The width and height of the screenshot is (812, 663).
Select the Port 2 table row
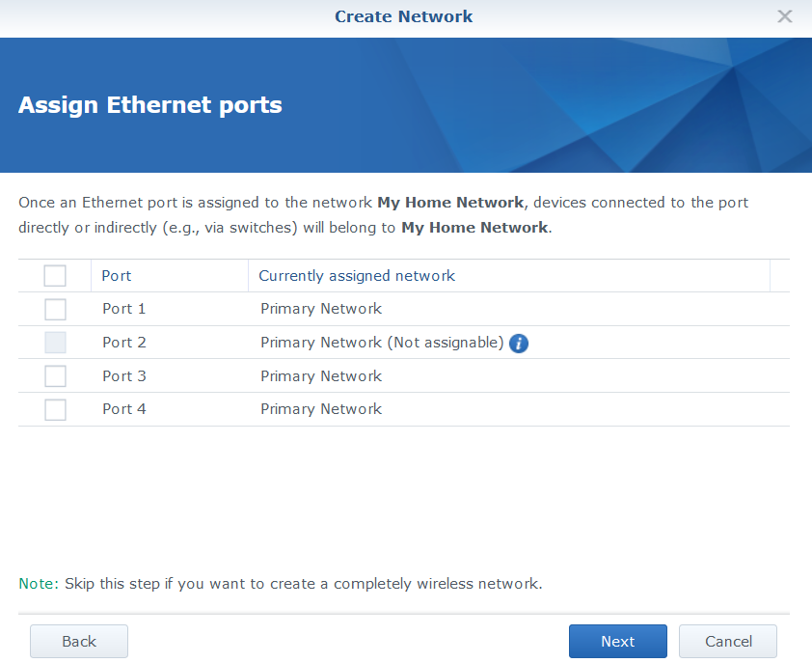(627, 343)
